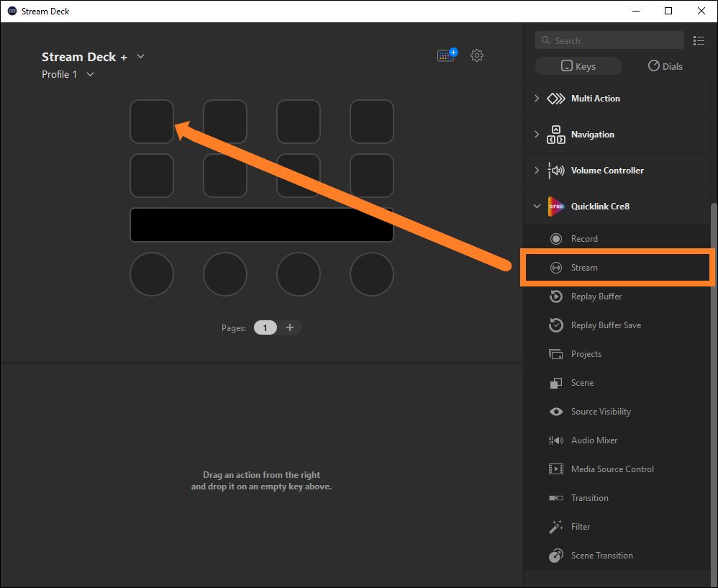Click the Navigation category icon
This screenshot has height=588, width=718.
click(556, 135)
